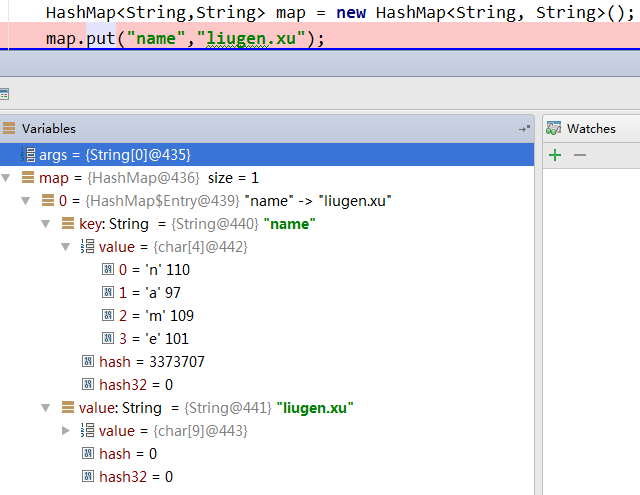Collapse the char[4]@442 value array
Screen dimensions: 640x495
(66, 247)
